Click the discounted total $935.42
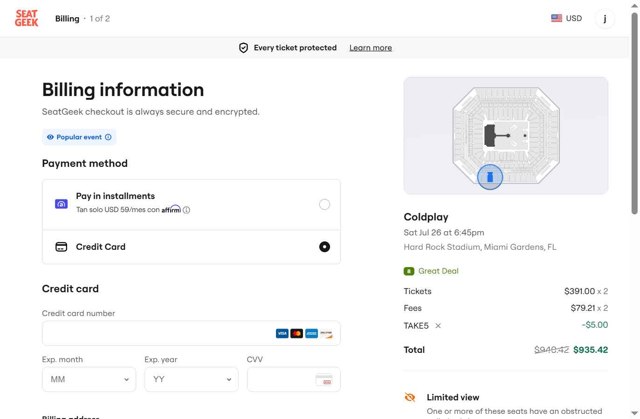640x419 pixels. 591,350
